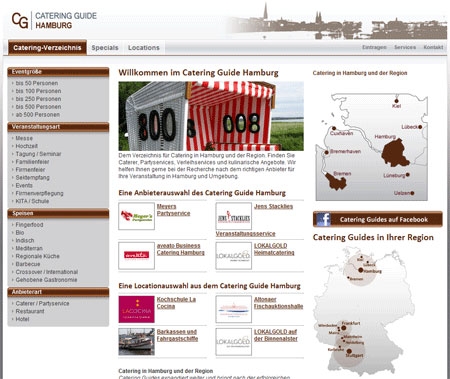The width and height of the screenshot is (450, 379).
Task: Open the LOKALGOLD Binnenalster logo thumbnail
Action: [234, 342]
